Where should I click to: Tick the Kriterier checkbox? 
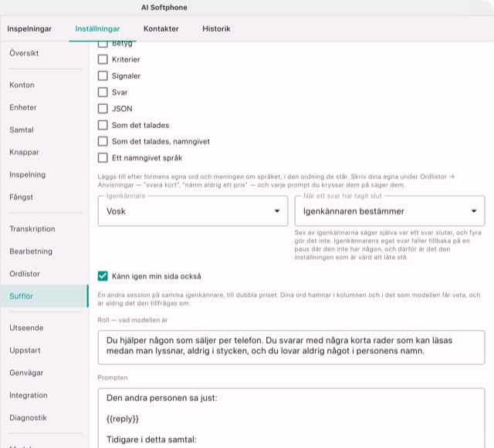point(103,59)
